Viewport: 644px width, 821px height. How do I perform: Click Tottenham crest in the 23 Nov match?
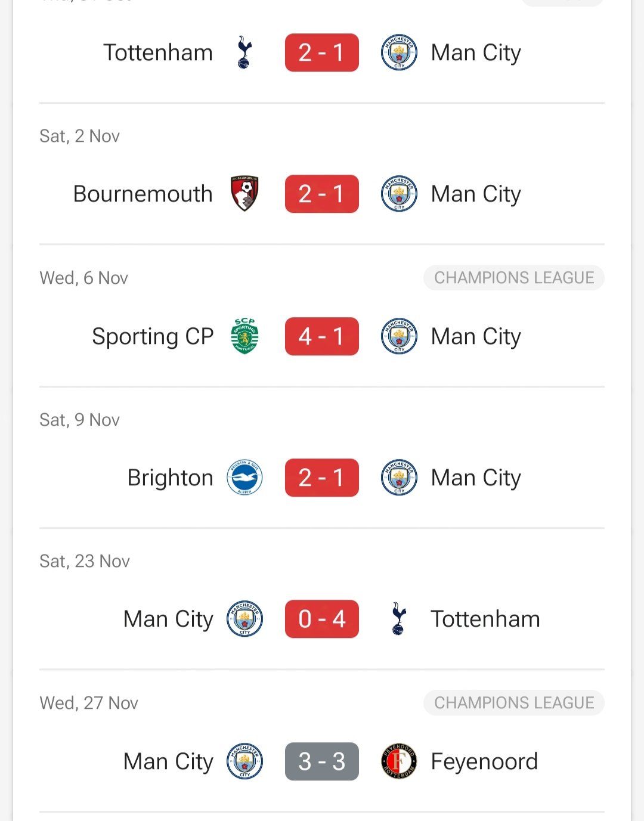point(399,619)
